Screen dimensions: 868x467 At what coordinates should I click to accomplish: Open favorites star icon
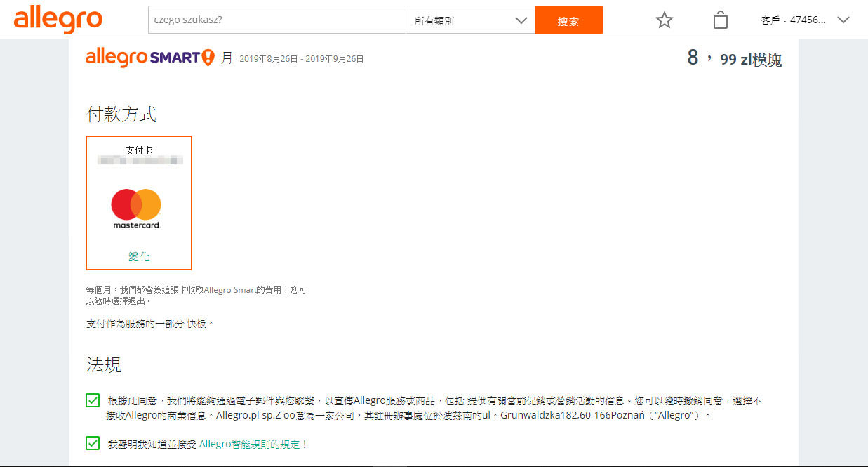click(664, 20)
